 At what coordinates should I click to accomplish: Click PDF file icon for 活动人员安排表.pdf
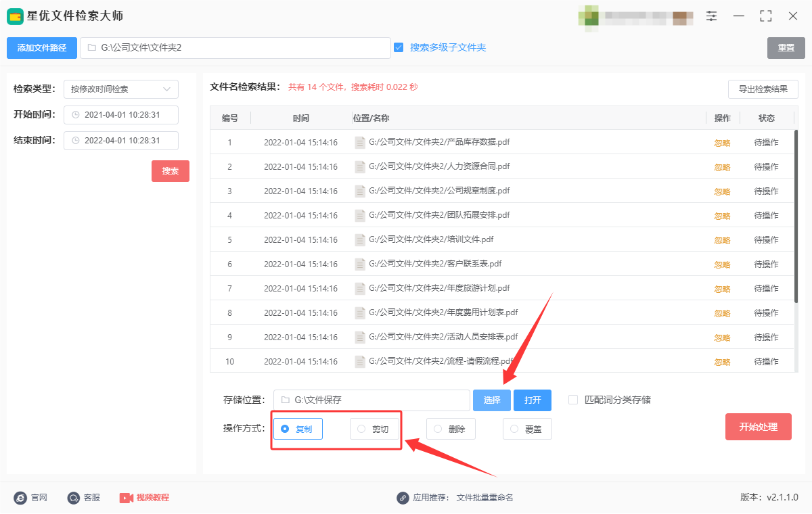pyautogui.click(x=360, y=337)
